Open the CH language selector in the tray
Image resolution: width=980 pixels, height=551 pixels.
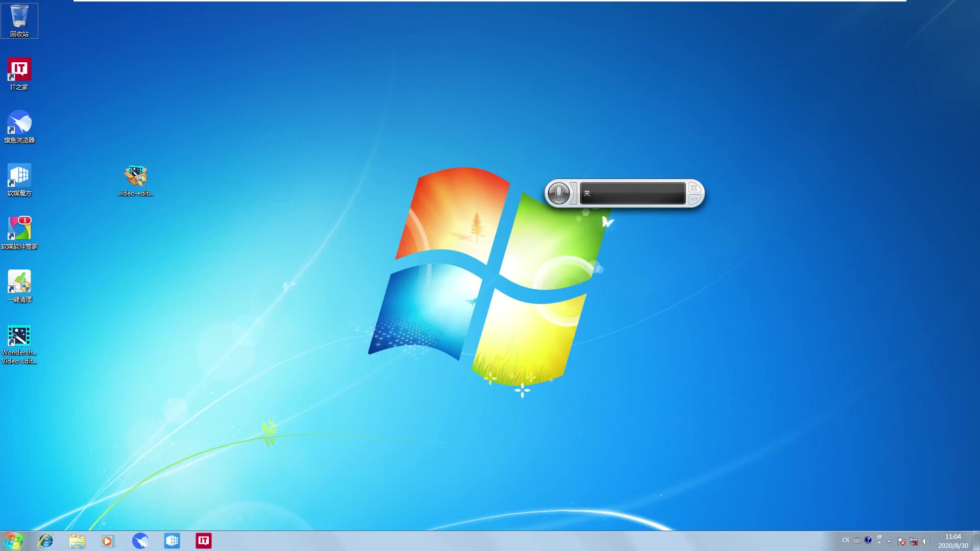(x=846, y=540)
